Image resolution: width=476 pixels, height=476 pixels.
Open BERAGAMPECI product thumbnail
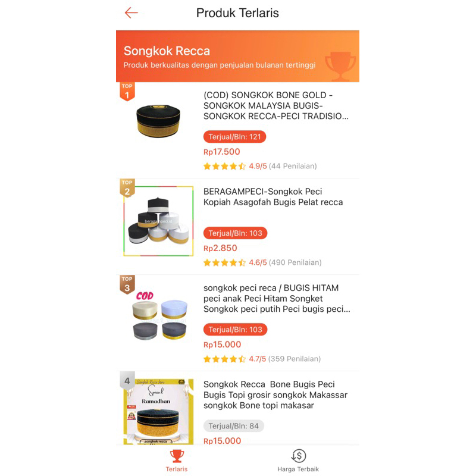(x=158, y=221)
